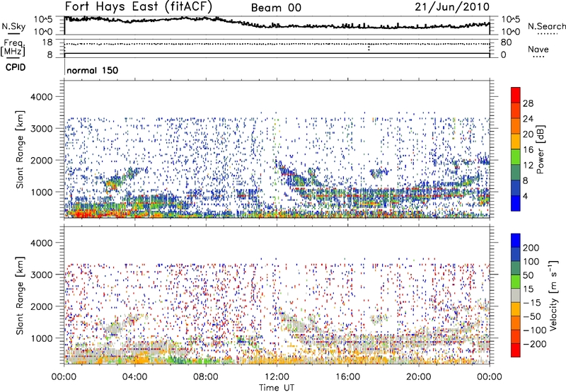
Task: Click the 'N.Sky' legend label
Action: click(x=13, y=26)
